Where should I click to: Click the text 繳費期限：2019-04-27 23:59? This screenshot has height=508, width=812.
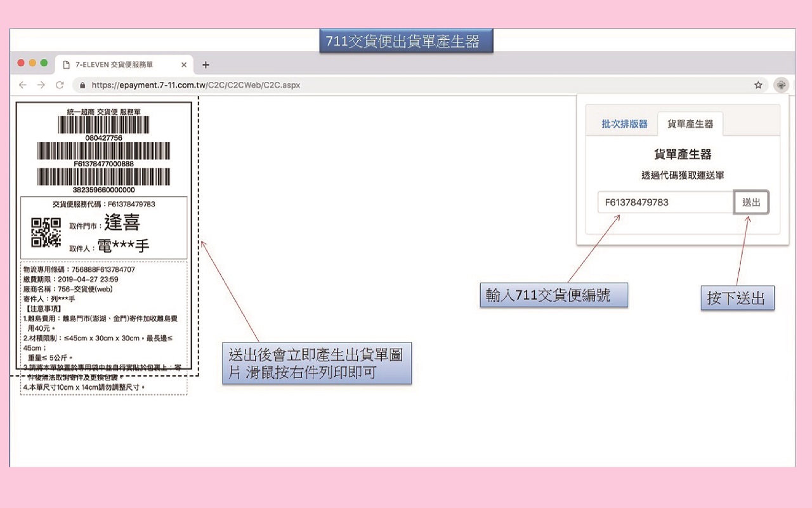[70, 279]
